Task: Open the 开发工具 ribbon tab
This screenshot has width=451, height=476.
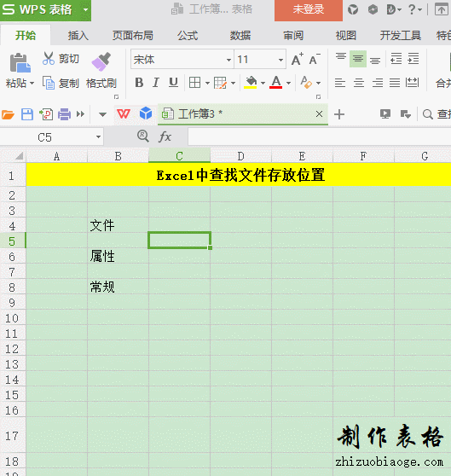Action: pos(401,36)
